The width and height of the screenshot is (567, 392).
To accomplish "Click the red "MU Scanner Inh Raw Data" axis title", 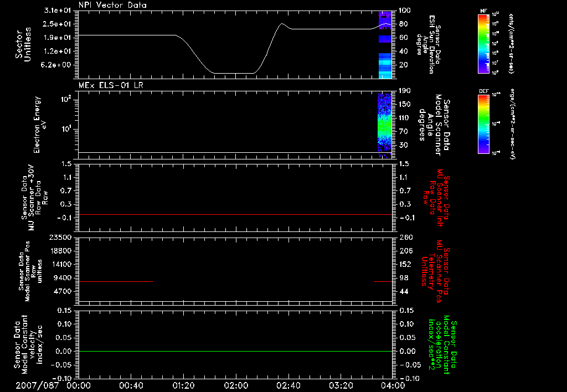I will point(436,198).
